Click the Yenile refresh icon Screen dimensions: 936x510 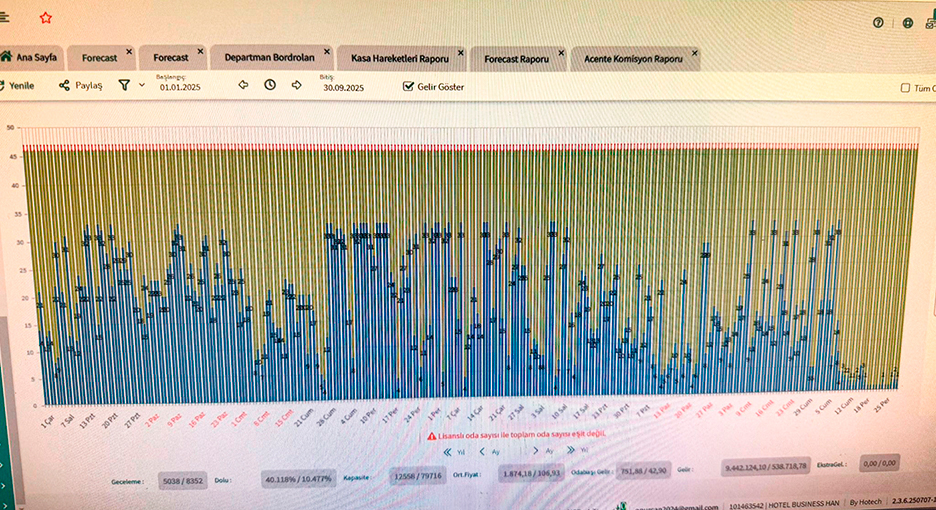[x=3, y=86]
